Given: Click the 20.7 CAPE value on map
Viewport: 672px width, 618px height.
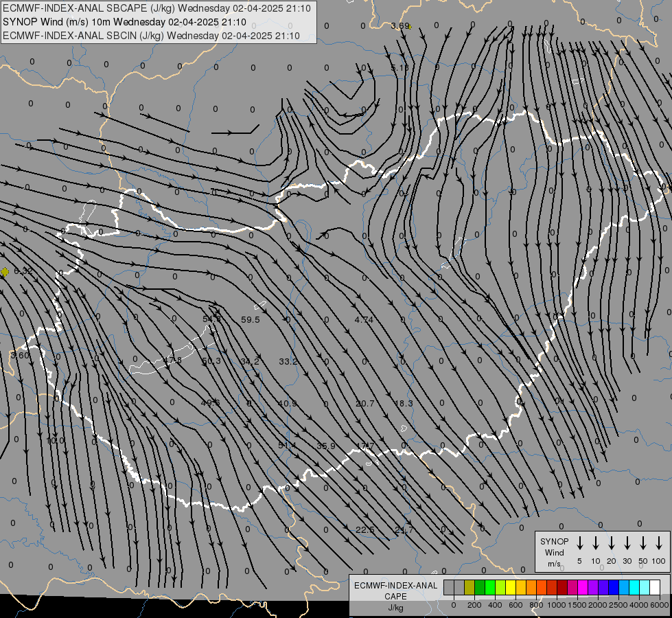Looking at the screenshot, I should click(x=364, y=404).
